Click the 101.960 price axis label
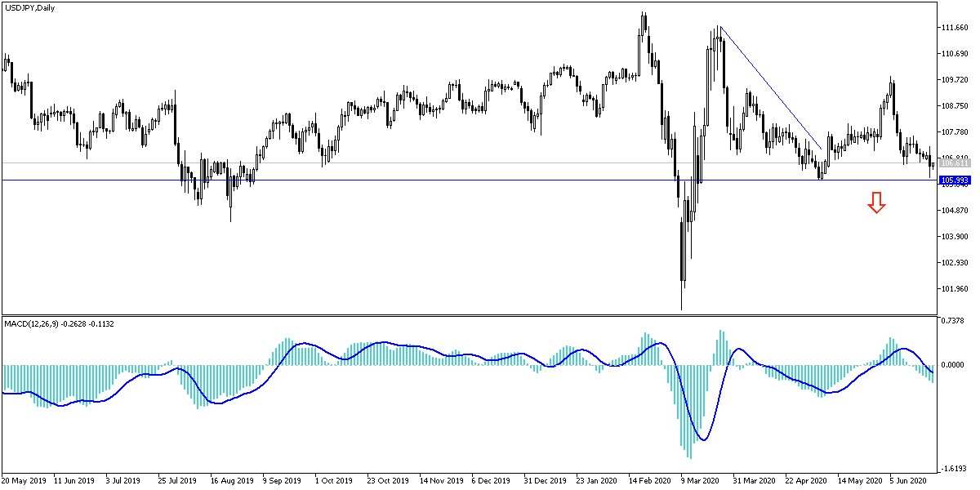The image size is (980, 490). (955, 289)
